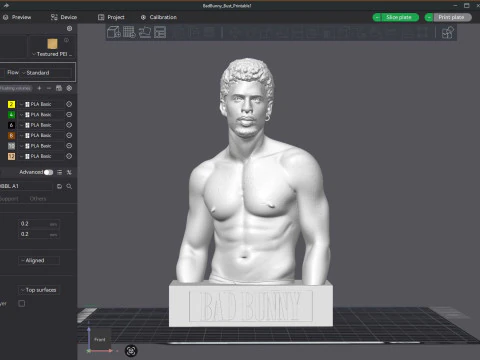480x360 pixels.
Task: Tick the checkbox below Top surfaces
Action: click(22, 303)
